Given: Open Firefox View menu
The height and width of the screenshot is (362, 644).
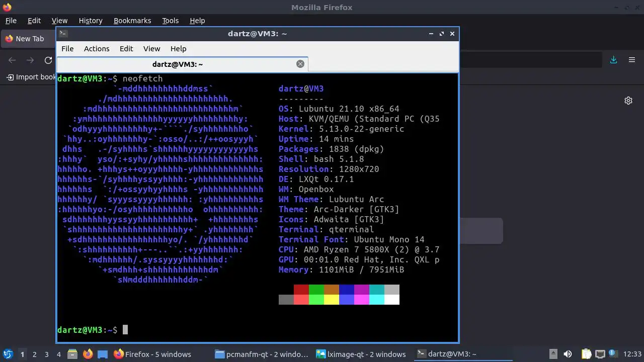Looking at the screenshot, I should click(59, 21).
